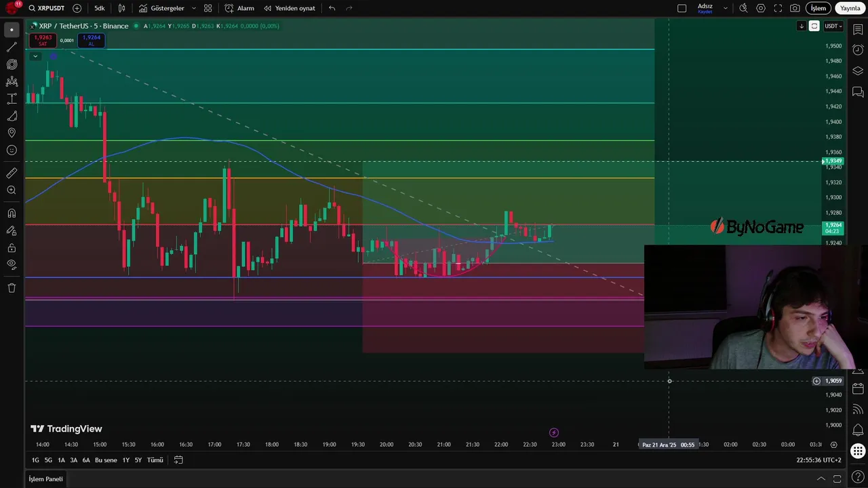Select the location pin icons tool
Image resolution: width=868 pixels, height=488 pixels.
[x=12, y=133]
